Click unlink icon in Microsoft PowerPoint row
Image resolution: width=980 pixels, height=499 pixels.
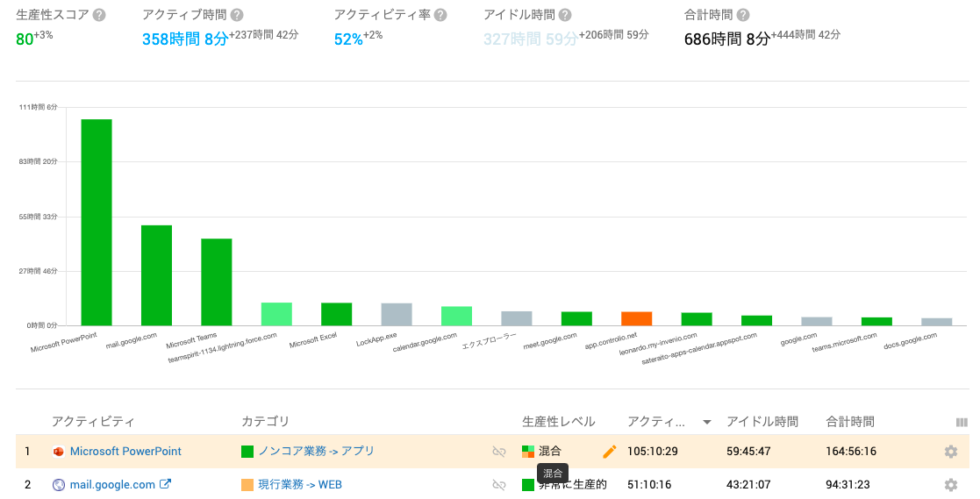[498, 452]
